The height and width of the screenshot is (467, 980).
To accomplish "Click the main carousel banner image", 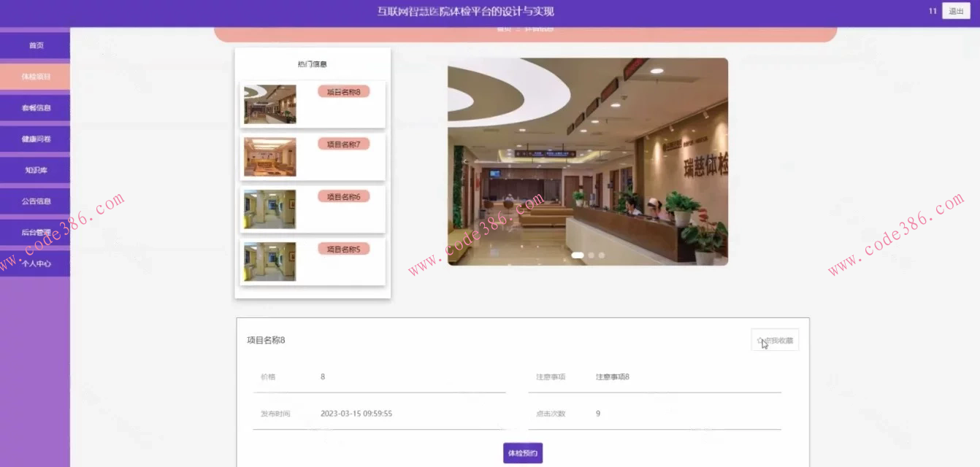I will (586, 162).
